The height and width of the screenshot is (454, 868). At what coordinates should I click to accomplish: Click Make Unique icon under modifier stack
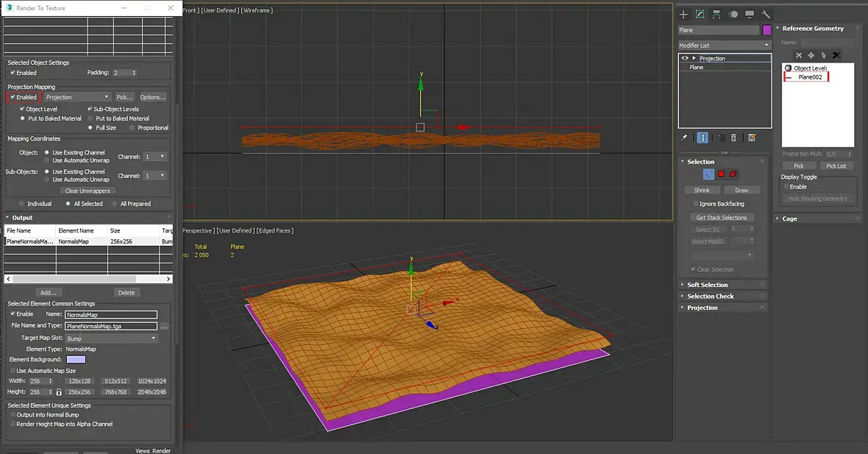[721, 138]
